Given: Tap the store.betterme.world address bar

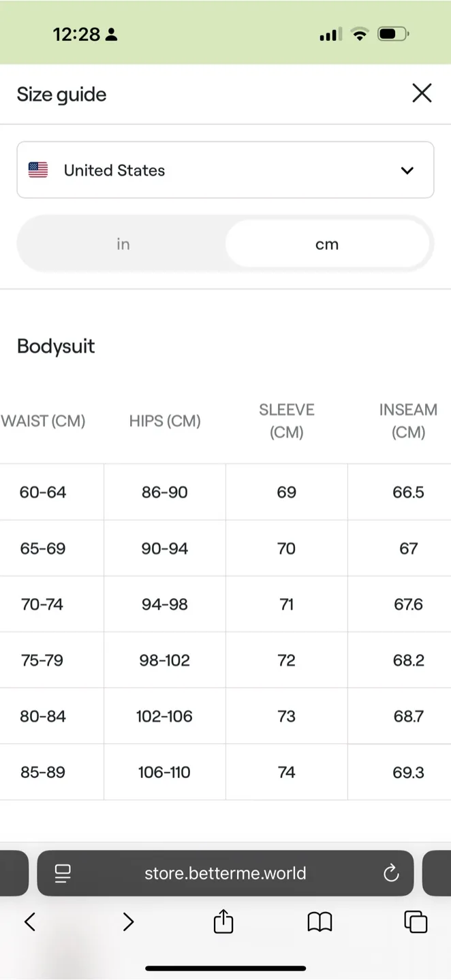Looking at the screenshot, I should tap(225, 873).
